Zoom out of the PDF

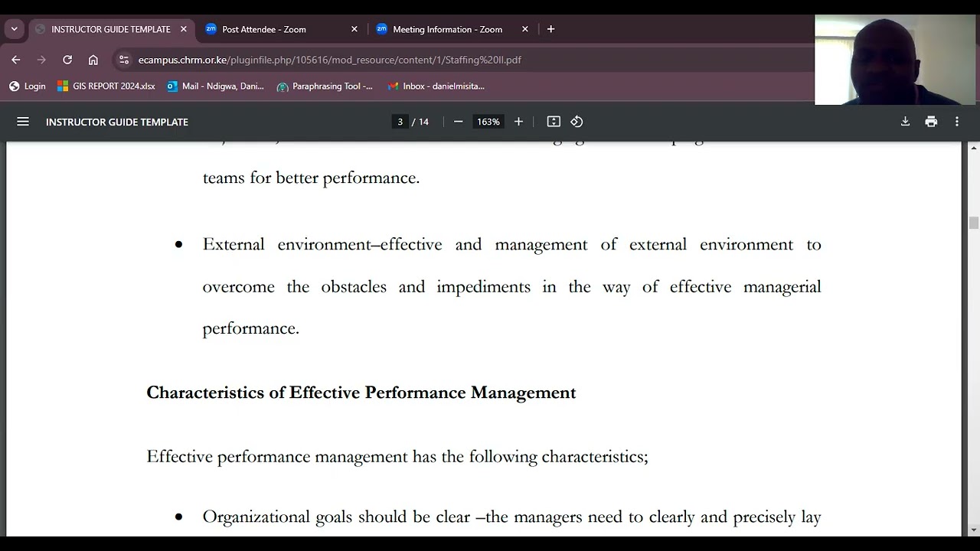tap(458, 122)
